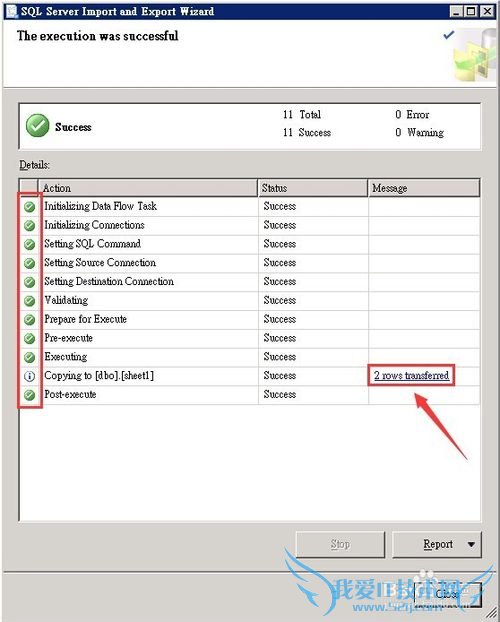Select the 'Initializing Data Flow Task' row text
This screenshot has width=500, height=622.
click(100, 206)
